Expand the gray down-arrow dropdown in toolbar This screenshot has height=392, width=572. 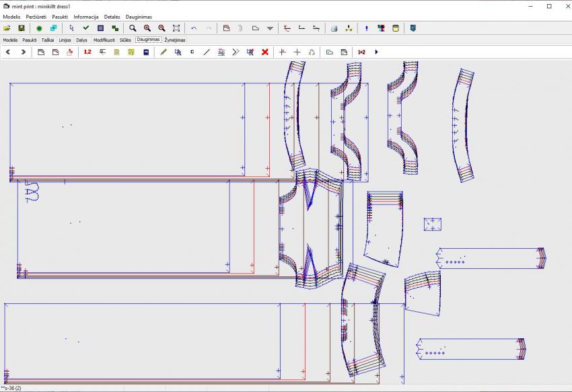pos(270,28)
